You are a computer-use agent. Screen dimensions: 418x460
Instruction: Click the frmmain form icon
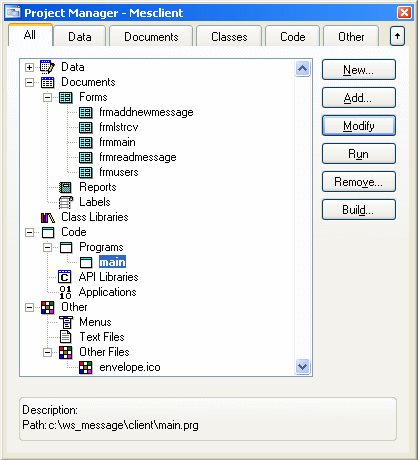click(x=86, y=142)
